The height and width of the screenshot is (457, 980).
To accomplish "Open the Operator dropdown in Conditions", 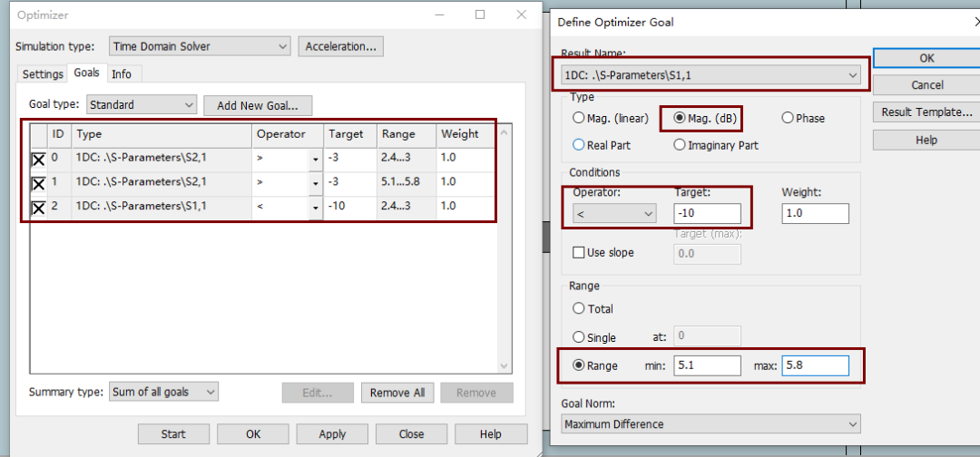I will 614,213.
